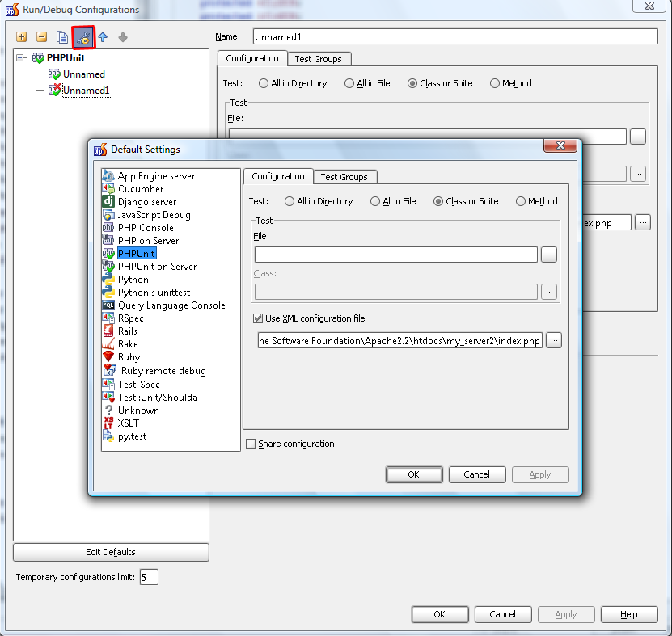The width and height of the screenshot is (672, 636).
Task: Select Python's unittest icon
Action: point(108,292)
